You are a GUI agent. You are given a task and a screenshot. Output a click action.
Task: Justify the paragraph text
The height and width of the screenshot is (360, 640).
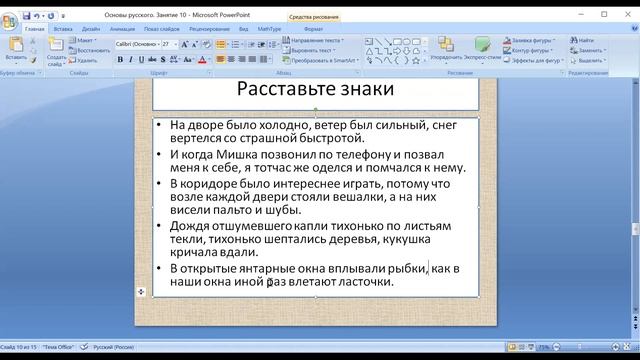click(x=252, y=60)
